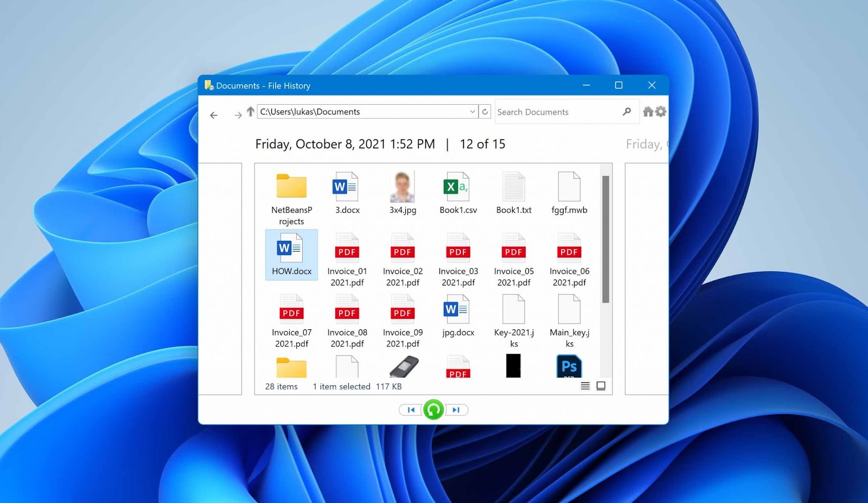Switch to details list view

click(x=585, y=386)
